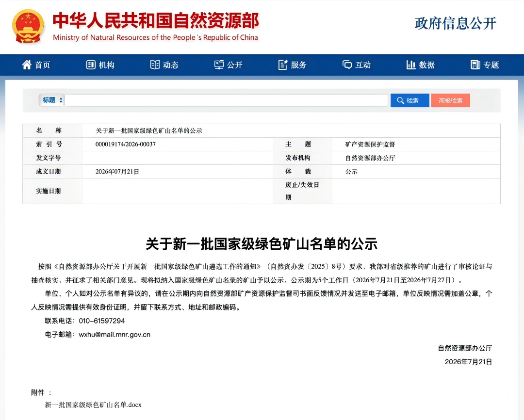Click the 成文日期 value 2026年07月21日
The image size is (524, 420).
117,172
